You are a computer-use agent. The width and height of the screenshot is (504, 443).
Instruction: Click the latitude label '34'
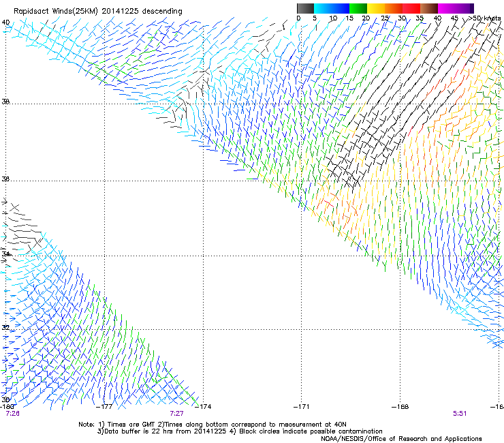click(5, 254)
